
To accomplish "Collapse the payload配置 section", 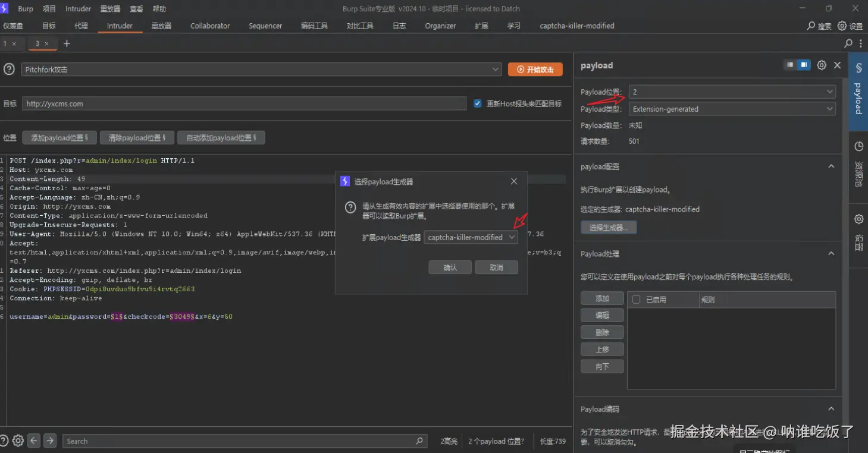I will click(831, 166).
